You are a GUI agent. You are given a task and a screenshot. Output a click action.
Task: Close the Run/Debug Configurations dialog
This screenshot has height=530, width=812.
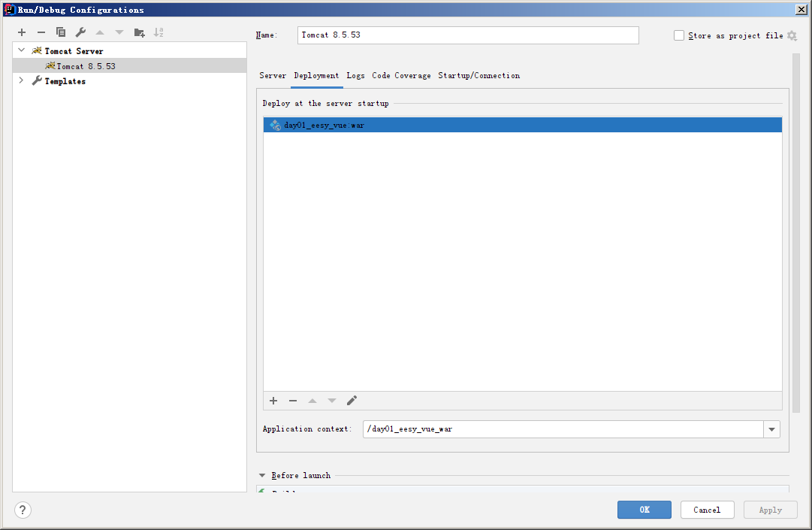(x=801, y=9)
